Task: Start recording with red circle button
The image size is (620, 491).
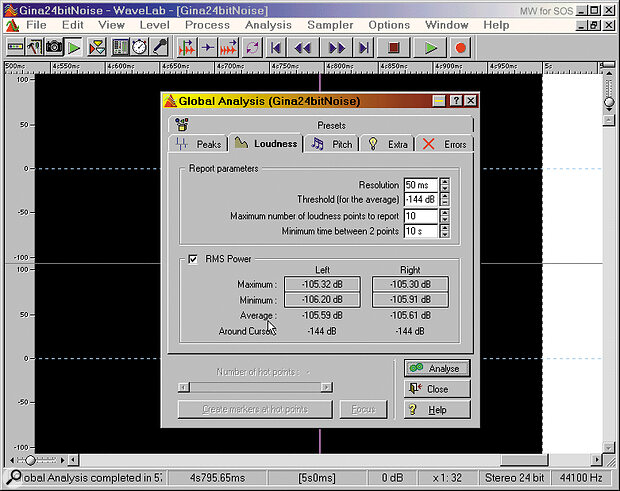Action: click(x=460, y=48)
